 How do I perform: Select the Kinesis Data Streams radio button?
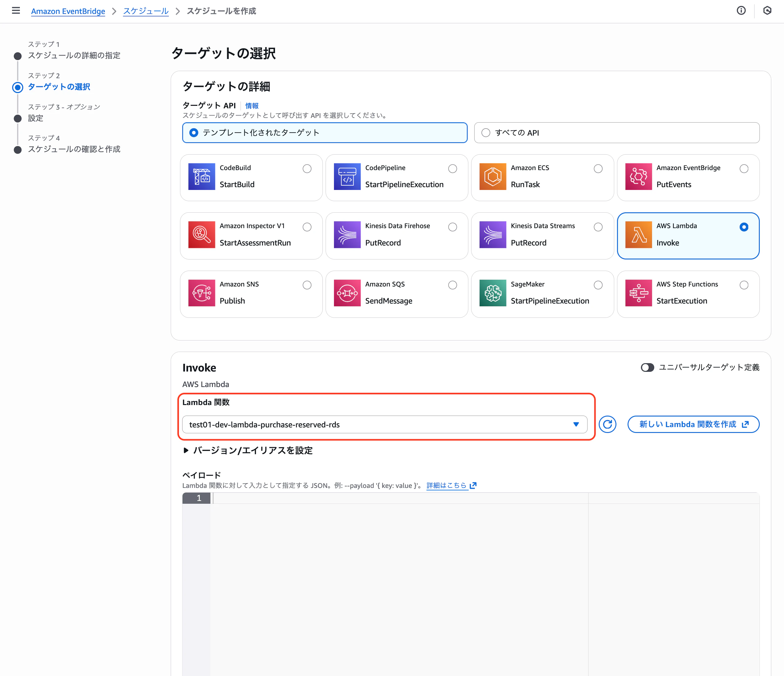click(x=598, y=227)
